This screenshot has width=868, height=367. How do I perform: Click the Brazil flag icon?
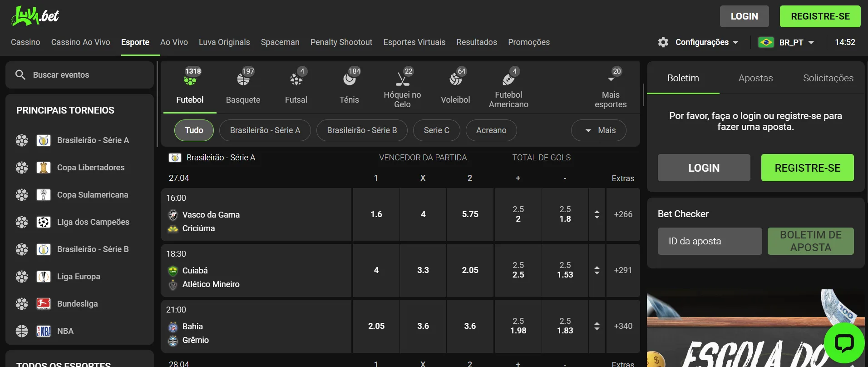766,42
